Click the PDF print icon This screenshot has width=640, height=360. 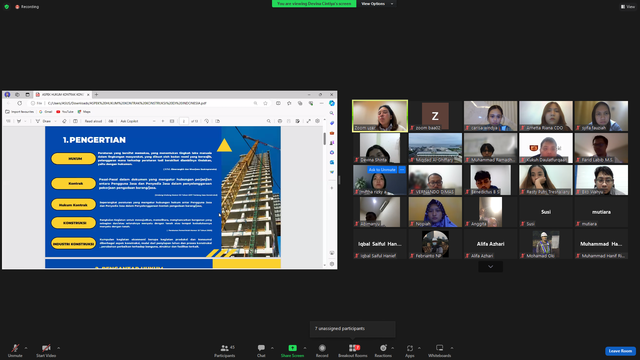(280, 121)
